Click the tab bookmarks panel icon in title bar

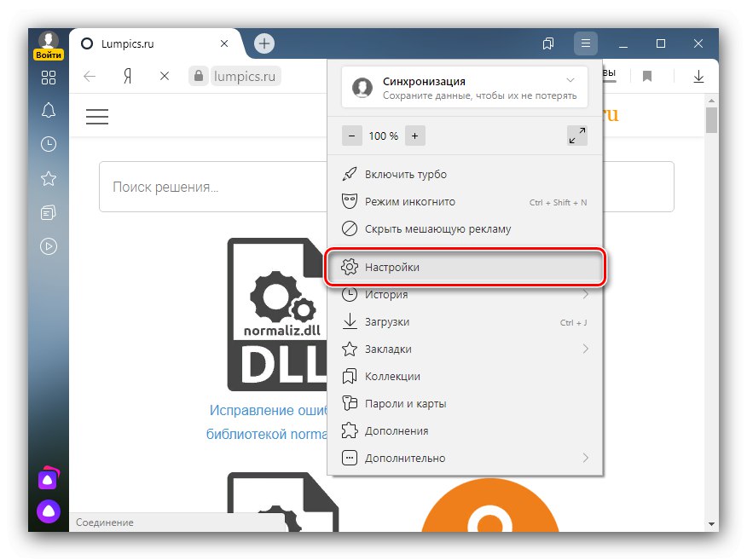click(548, 43)
